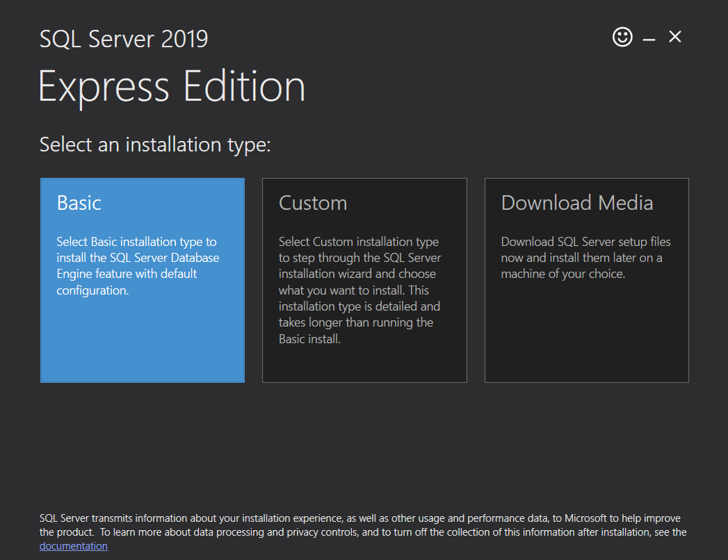728x560 pixels.
Task: Open the documentation link
Action: click(74, 546)
